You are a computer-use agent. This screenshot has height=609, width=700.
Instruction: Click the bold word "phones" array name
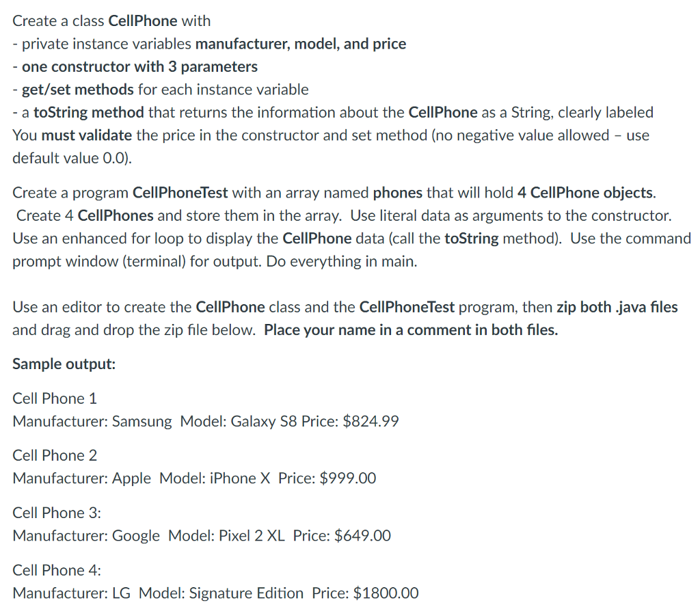pyautogui.click(x=398, y=193)
